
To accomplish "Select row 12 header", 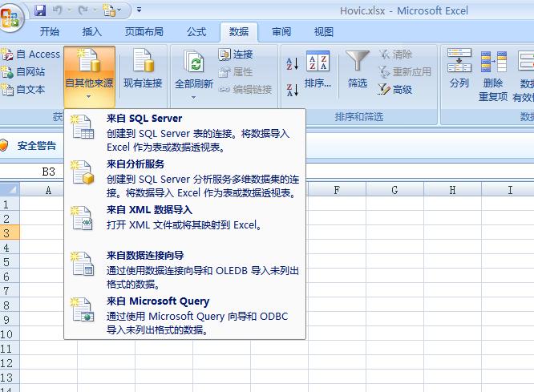I will (10, 363).
